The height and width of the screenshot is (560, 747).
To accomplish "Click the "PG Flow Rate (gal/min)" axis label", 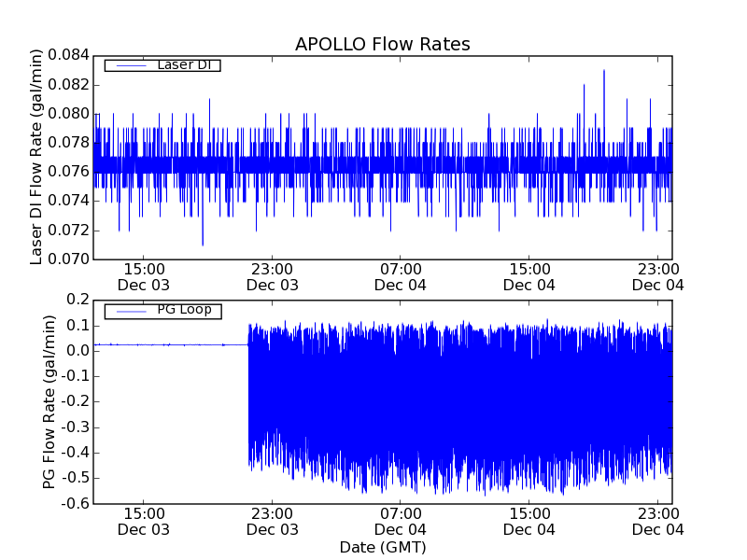I will [x=49, y=402].
